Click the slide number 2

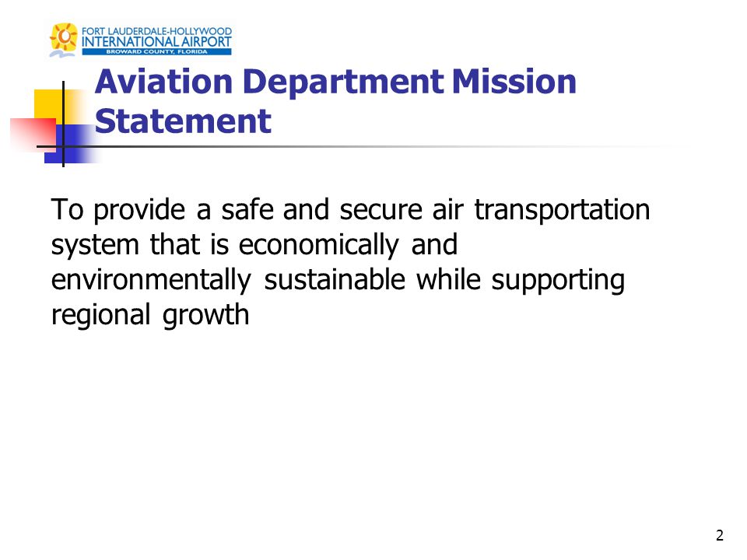[x=719, y=535]
